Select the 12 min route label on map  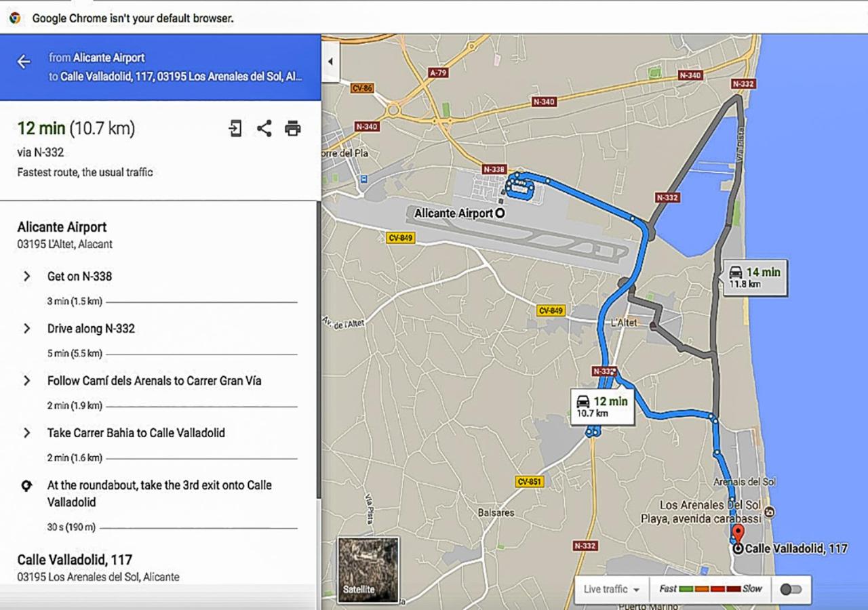pos(602,407)
